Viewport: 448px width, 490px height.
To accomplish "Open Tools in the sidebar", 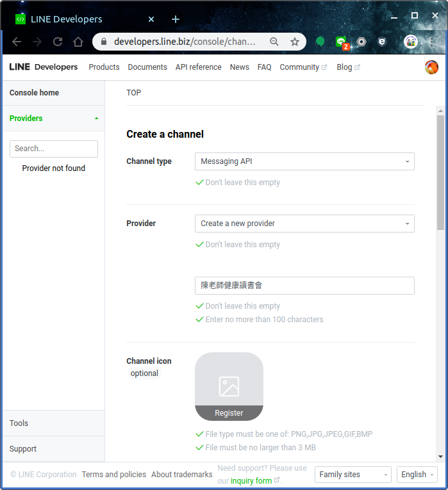I will click(x=54, y=423).
